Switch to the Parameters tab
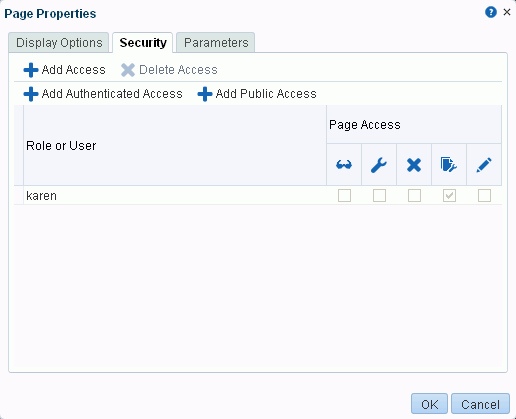 pyautogui.click(x=216, y=43)
